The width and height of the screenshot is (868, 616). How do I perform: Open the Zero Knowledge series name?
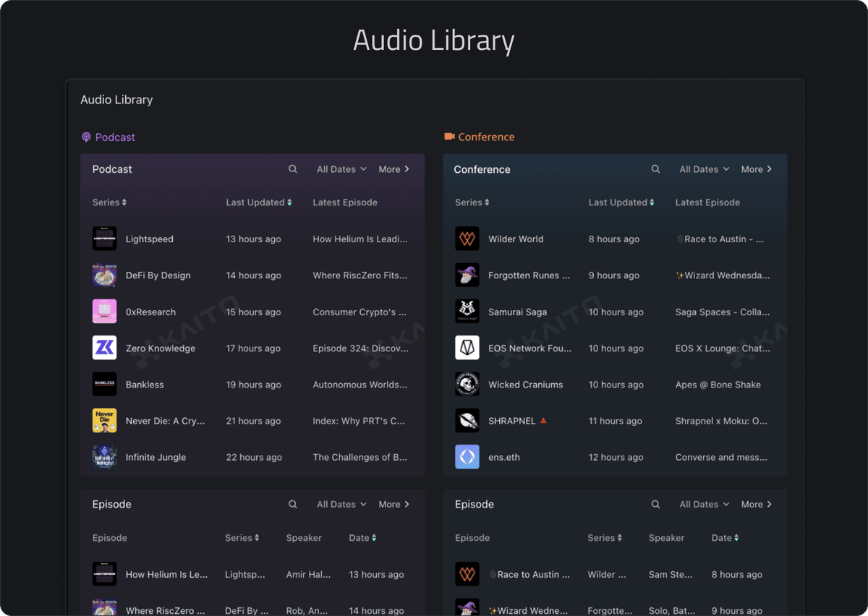[x=161, y=348]
